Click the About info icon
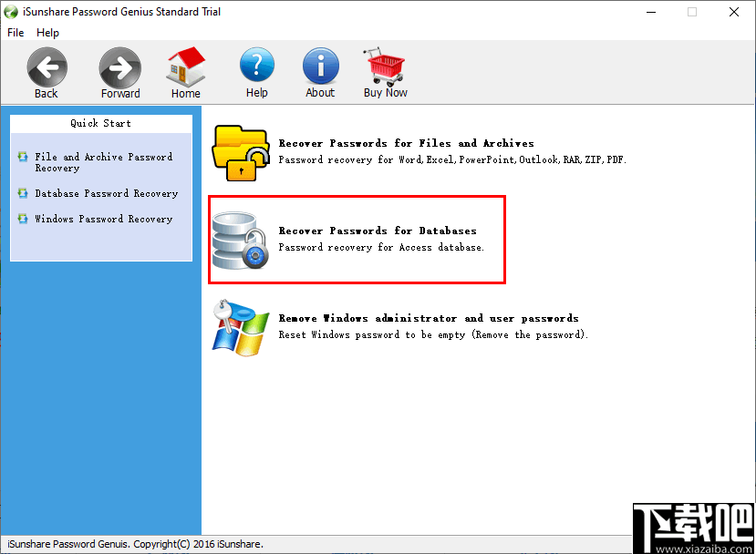This screenshot has height=554, width=756. 320,67
